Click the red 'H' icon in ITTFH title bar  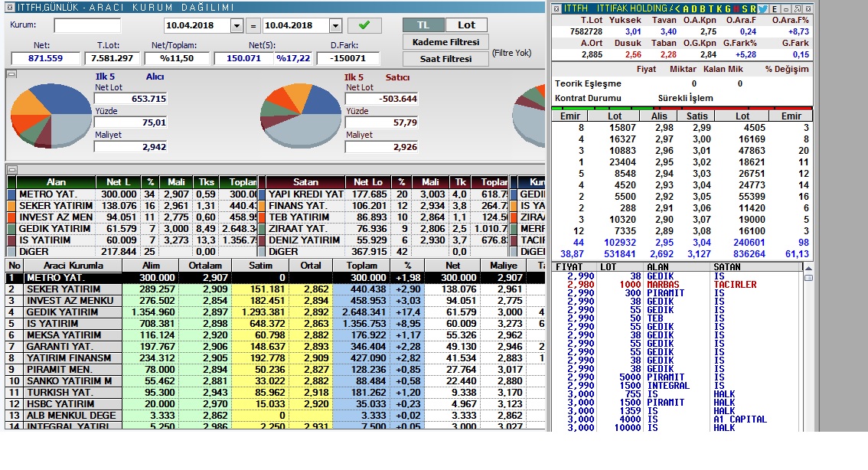click(x=736, y=9)
